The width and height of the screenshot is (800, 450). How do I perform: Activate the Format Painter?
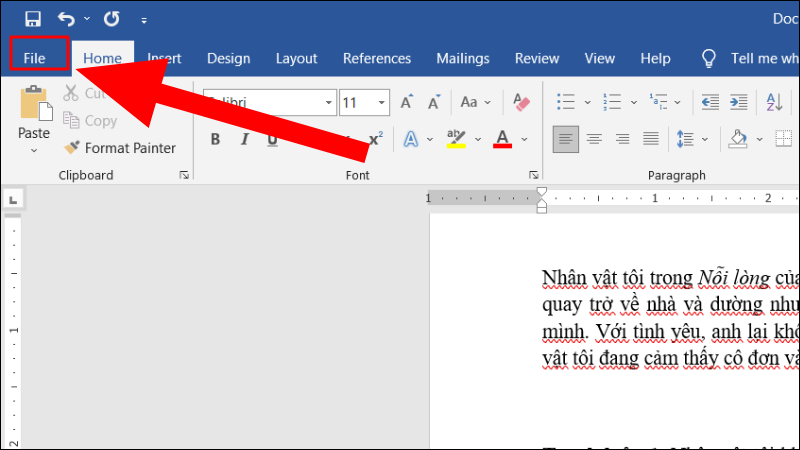coord(119,148)
